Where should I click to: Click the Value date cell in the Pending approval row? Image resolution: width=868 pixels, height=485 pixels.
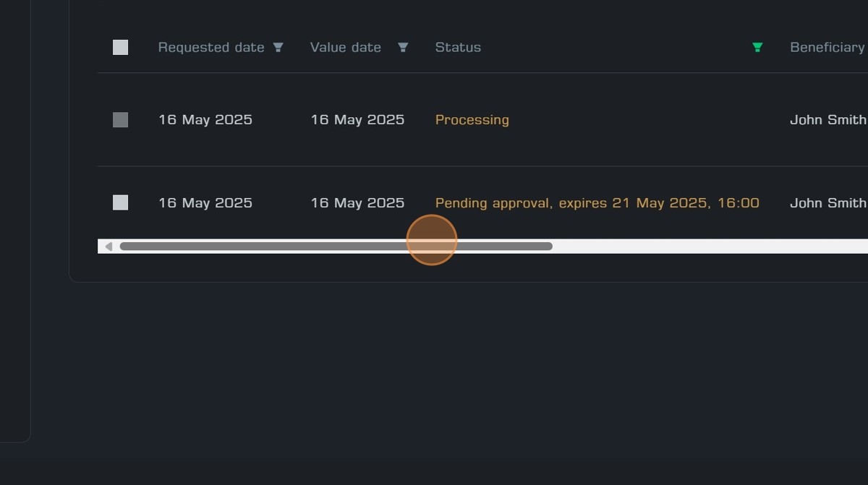coord(357,203)
